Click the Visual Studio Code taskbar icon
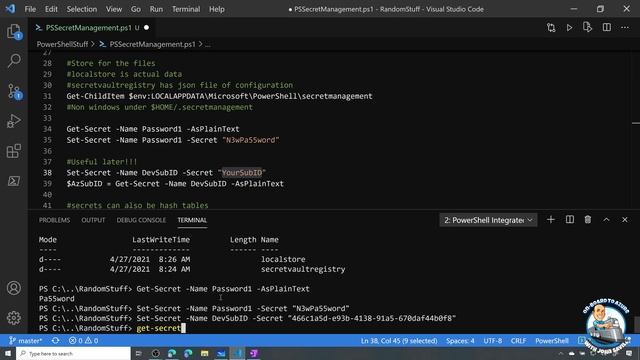 pyautogui.click(x=238, y=353)
